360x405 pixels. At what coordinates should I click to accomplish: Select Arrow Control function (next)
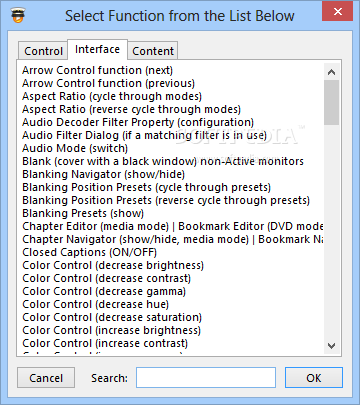(x=97, y=70)
